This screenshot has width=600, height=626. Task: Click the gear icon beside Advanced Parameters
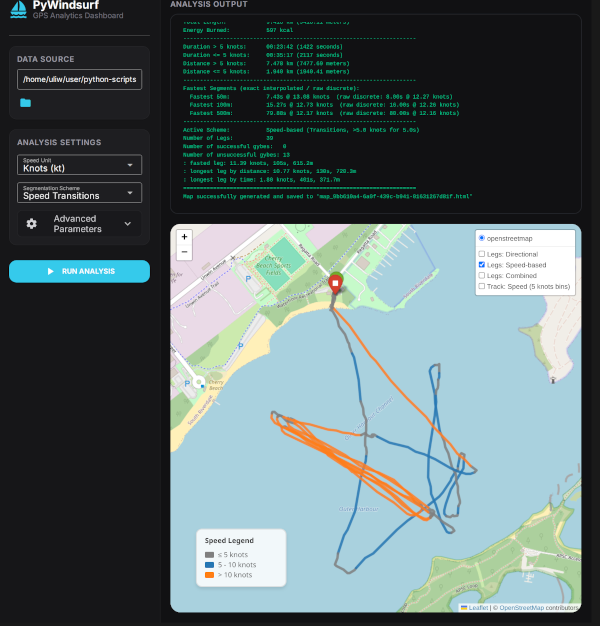click(32, 224)
